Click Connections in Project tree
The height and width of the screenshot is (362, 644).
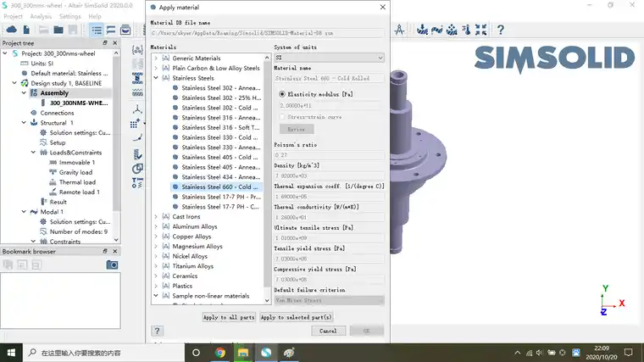[x=57, y=113]
